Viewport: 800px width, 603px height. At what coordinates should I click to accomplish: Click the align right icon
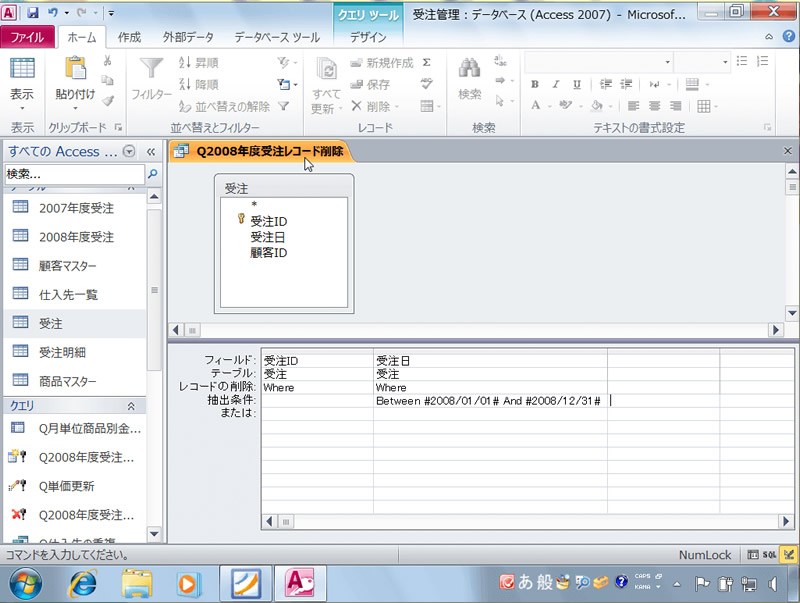(676, 106)
